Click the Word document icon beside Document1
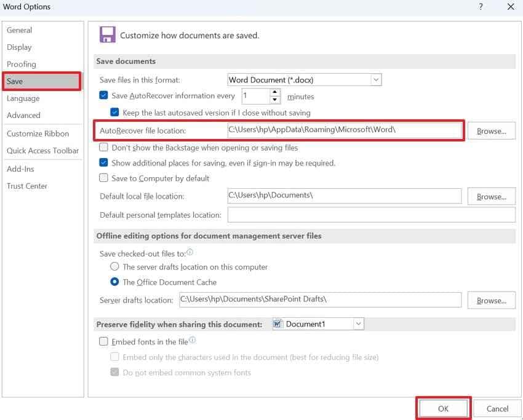Screen dimensions: 523x420 [x=277, y=323]
